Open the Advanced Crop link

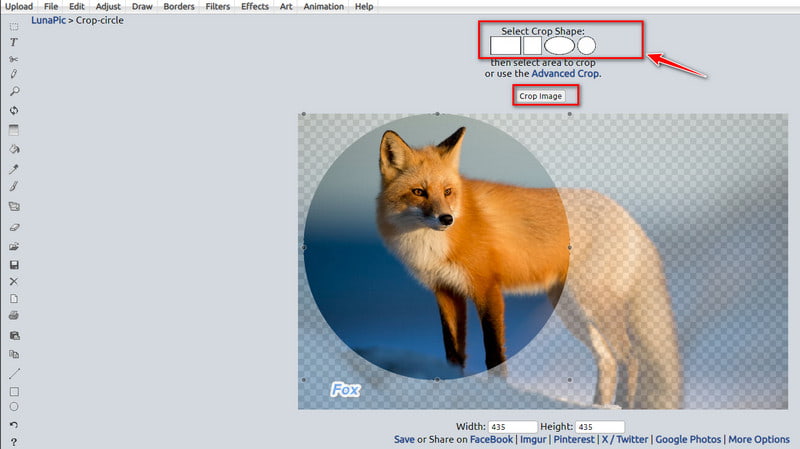(x=565, y=73)
